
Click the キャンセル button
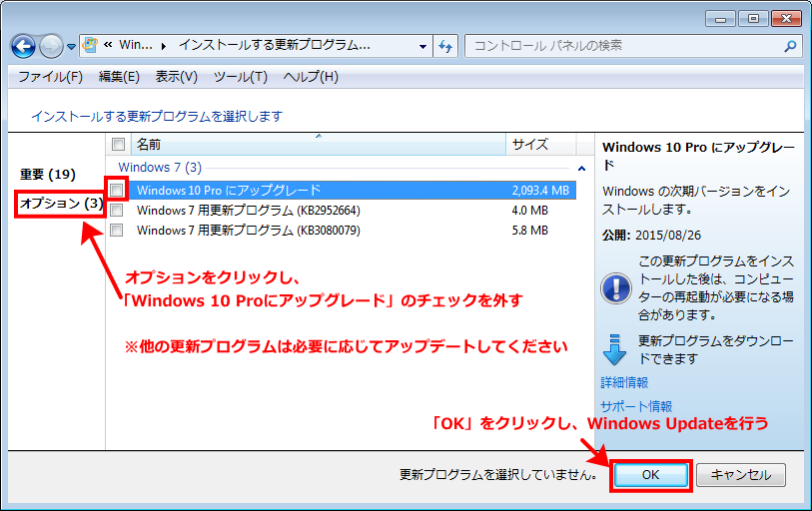click(x=740, y=475)
